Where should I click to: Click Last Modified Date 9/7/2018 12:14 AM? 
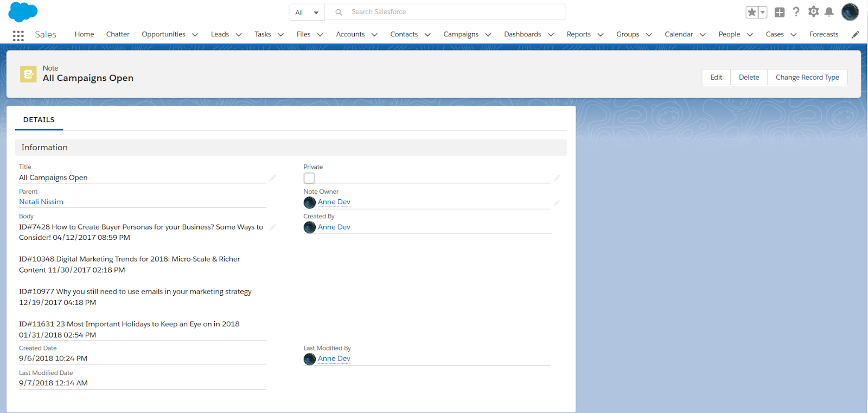click(53, 383)
